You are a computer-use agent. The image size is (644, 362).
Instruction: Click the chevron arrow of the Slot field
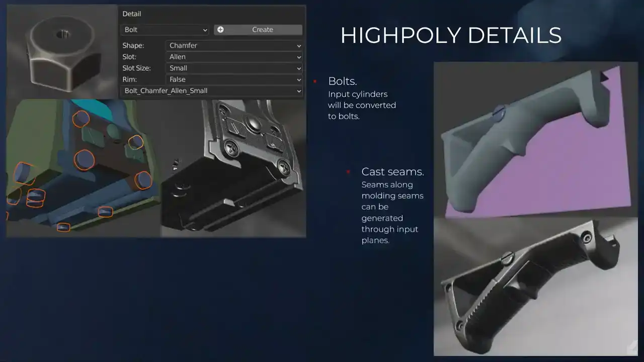click(298, 57)
